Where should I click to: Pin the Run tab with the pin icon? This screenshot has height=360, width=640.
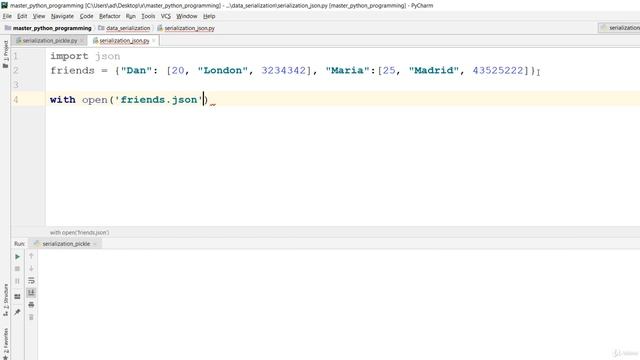point(17,312)
